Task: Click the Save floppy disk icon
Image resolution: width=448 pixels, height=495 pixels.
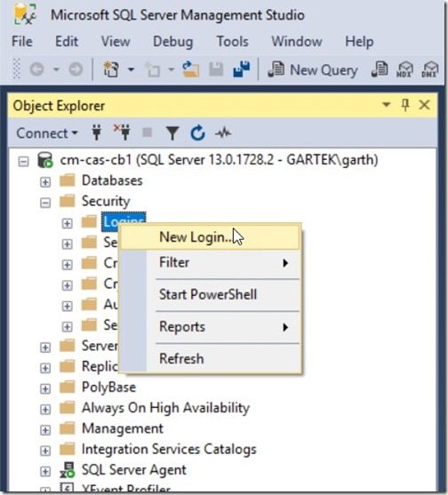Action: click(216, 69)
